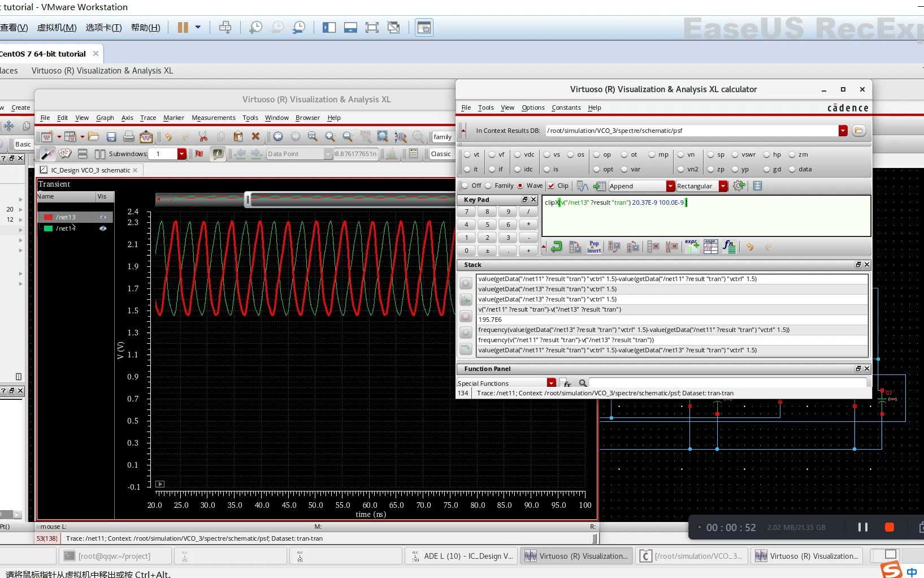Open the Special Functions dropdown
924x578 pixels.
coord(551,383)
